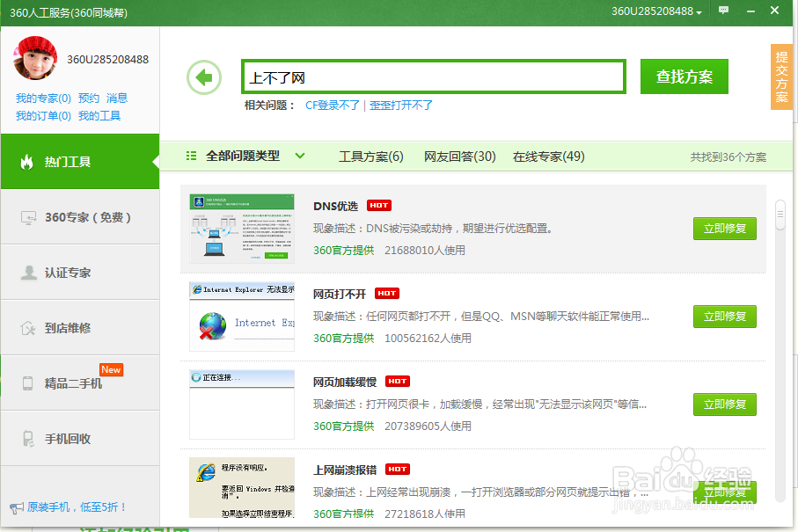This screenshot has height=532, width=798.
Task: Click the list icon before 全部问题类型
Action: (191, 156)
